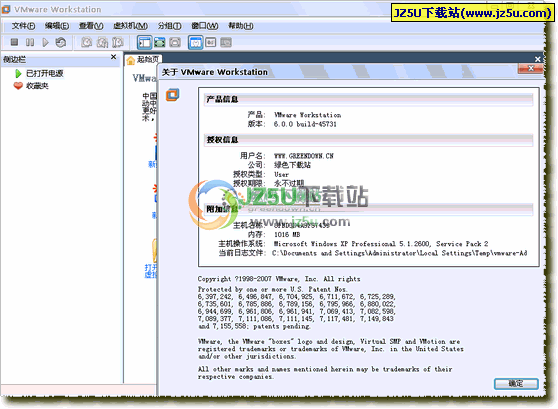Screen dimensions: 558x409
Task: Click the Appliance View toolbar icon
Action: click(x=226, y=43)
